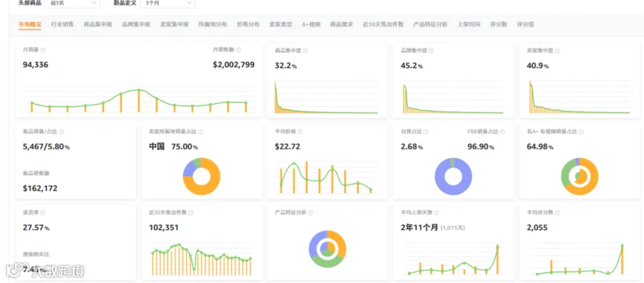644x283 pixels.
Task: Expand the 新品定义 dropdown showing 3个月
Action: [167, 3]
